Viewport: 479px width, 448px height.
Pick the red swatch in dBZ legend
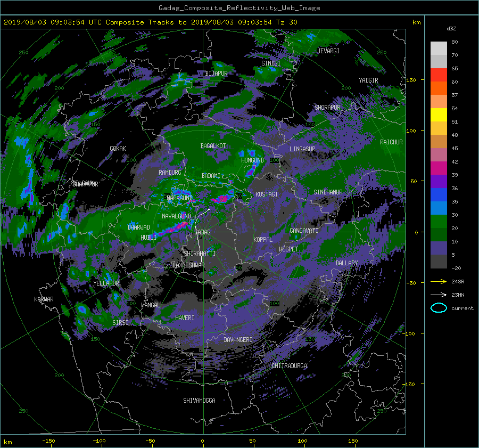439,75
